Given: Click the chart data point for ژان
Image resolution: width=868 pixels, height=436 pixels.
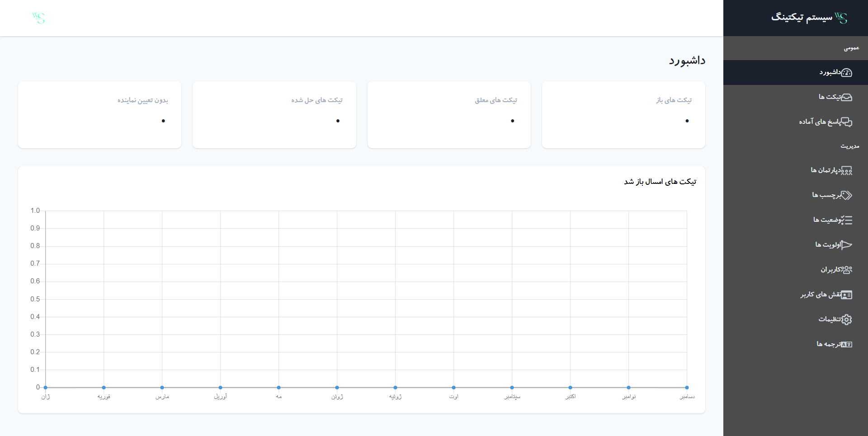Looking at the screenshot, I should [46, 388].
